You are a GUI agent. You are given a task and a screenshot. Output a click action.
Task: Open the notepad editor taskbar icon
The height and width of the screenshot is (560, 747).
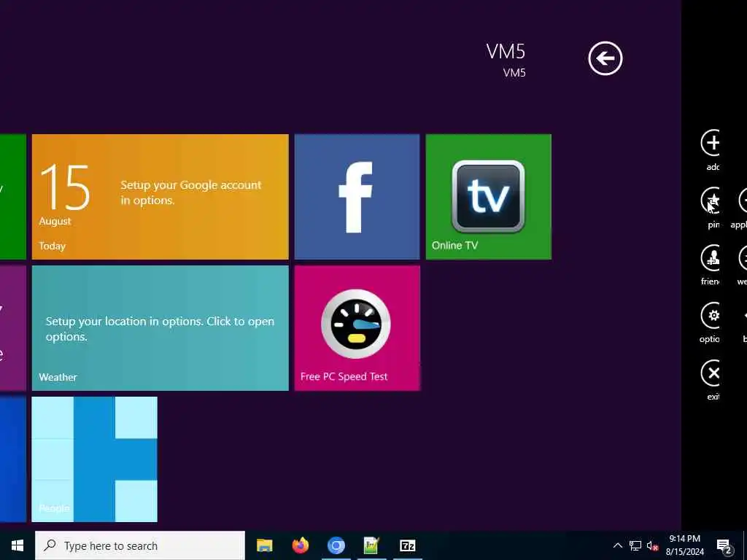tap(371, 545)
